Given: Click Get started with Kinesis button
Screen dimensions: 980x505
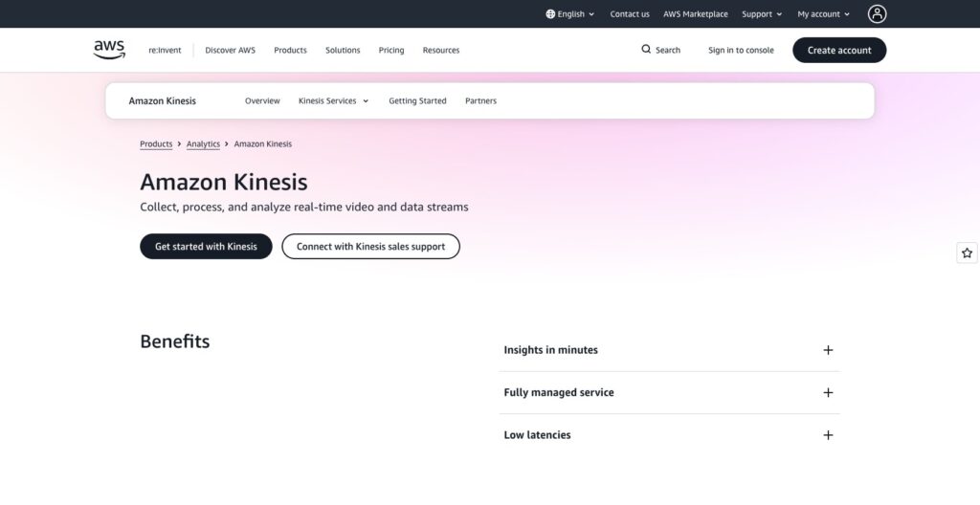Looking at the screenshot, I should tap(207, 246).
